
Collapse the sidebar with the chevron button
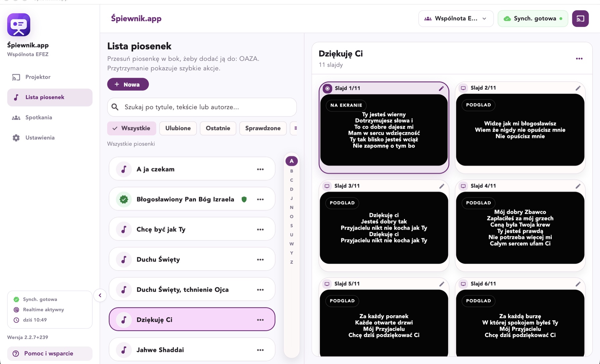point(100,295)
